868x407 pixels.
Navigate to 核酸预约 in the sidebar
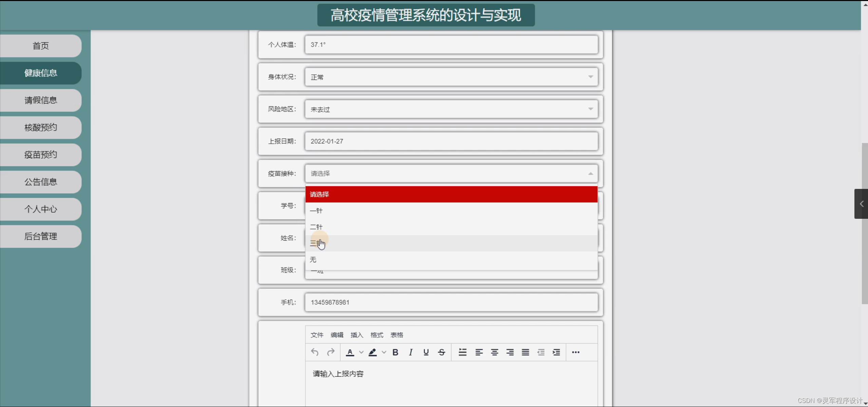(41, 127)
